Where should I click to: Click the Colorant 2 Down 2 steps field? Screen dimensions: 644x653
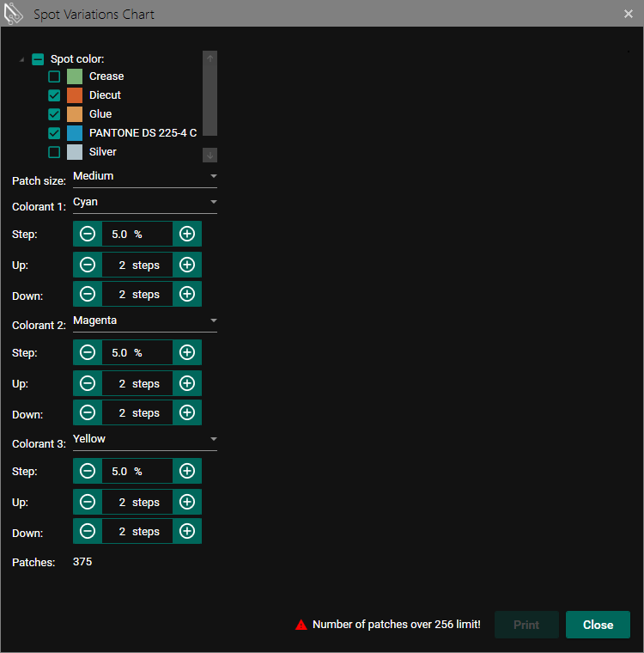coord(137,412)
